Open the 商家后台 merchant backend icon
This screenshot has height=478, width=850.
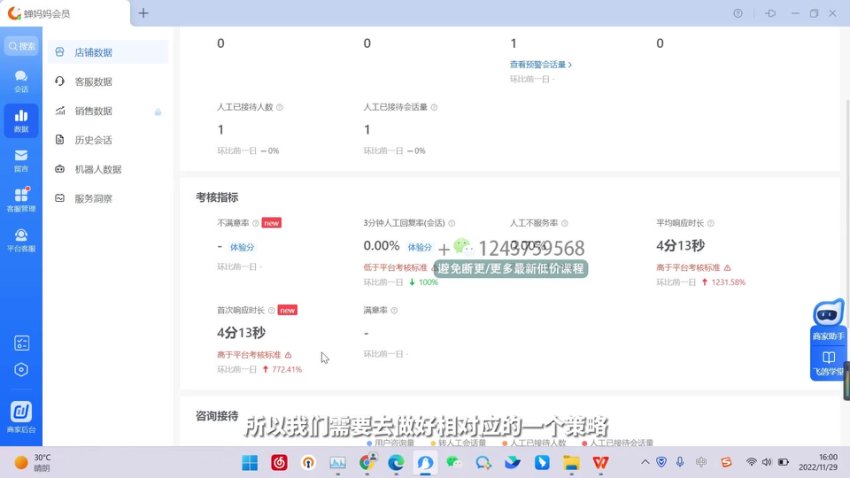click(21, 416)
